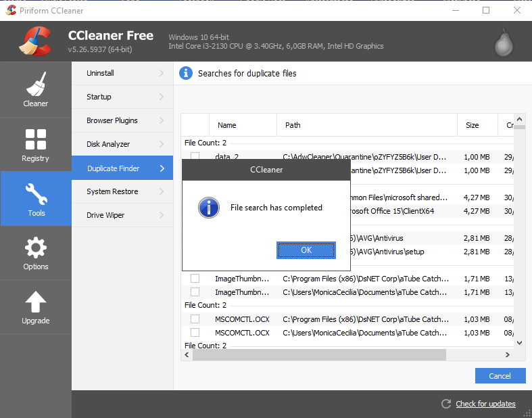Sort by Name column header
Viewport: 532px width, 418px height.
coord(243,125)
